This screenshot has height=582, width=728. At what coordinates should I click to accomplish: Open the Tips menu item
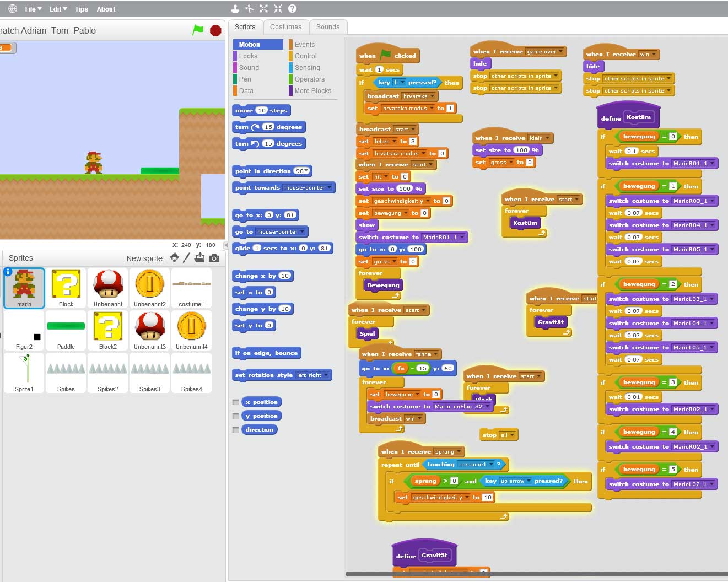82,9
